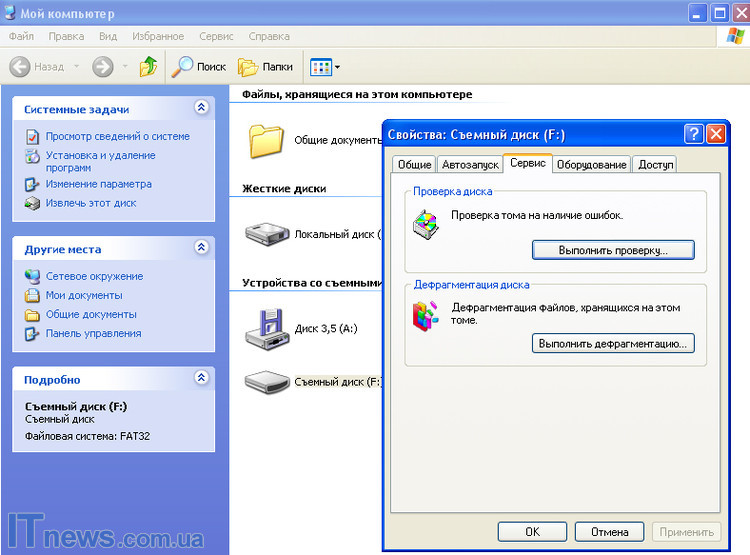Viewport: 750px width, 555px height.
Task: Open Просмотр сведений о системе link
Action: tap(117, 136)
